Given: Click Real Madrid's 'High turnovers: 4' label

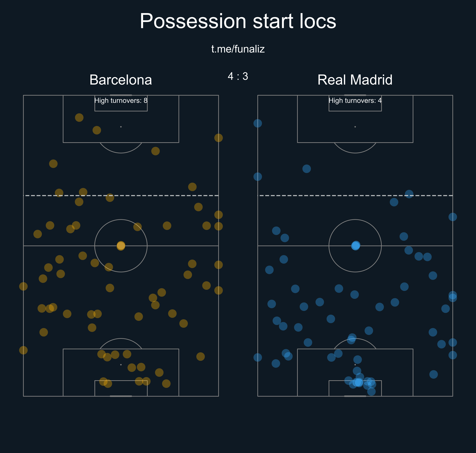Looking at the screenshot, I should pyautogui.click(x=355, y=101).
